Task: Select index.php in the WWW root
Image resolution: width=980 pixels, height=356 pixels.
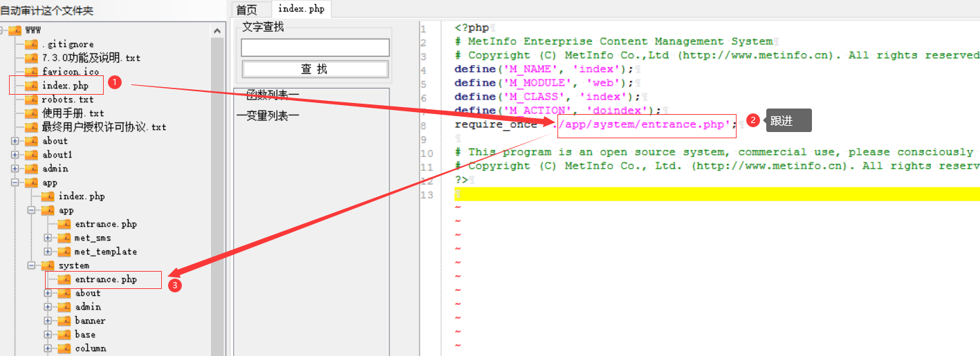Action: (x=65, y=86)
